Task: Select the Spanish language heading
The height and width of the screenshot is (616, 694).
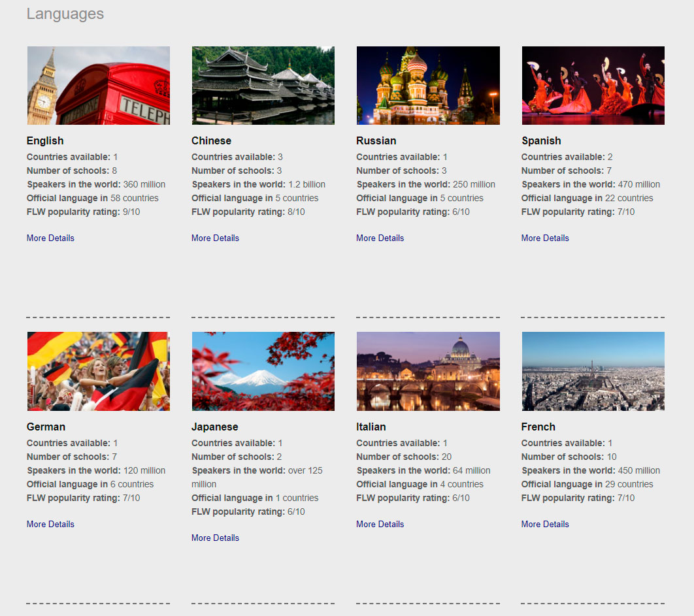Action: [x=541, y=140]
